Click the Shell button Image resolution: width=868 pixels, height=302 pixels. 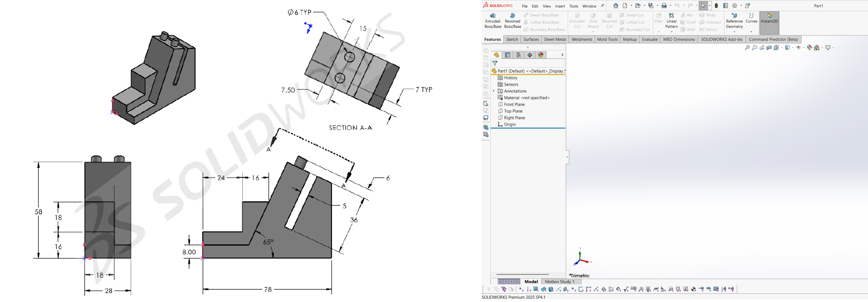(x=688, y=30)
